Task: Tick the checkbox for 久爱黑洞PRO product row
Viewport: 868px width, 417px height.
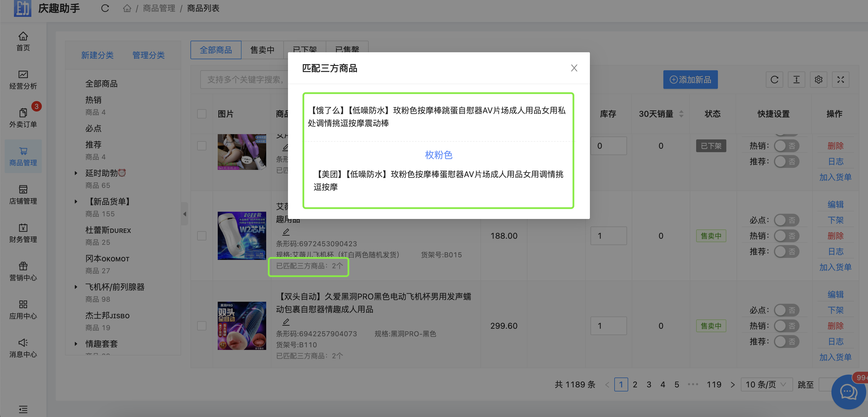Action: pyautogui.click(x=201, y=326)
